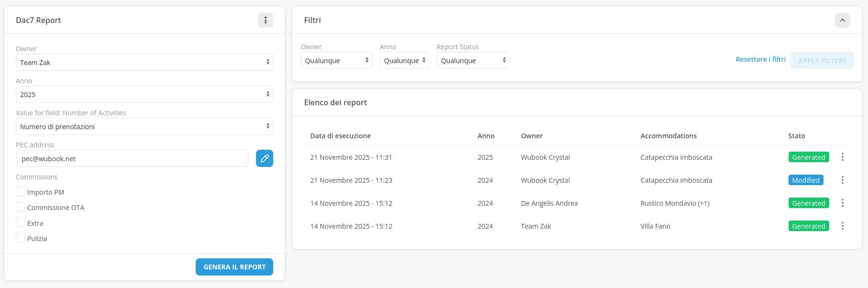Open the Anno dropdown set to 2025
868x288 pixels.
(x=144, y=94)
